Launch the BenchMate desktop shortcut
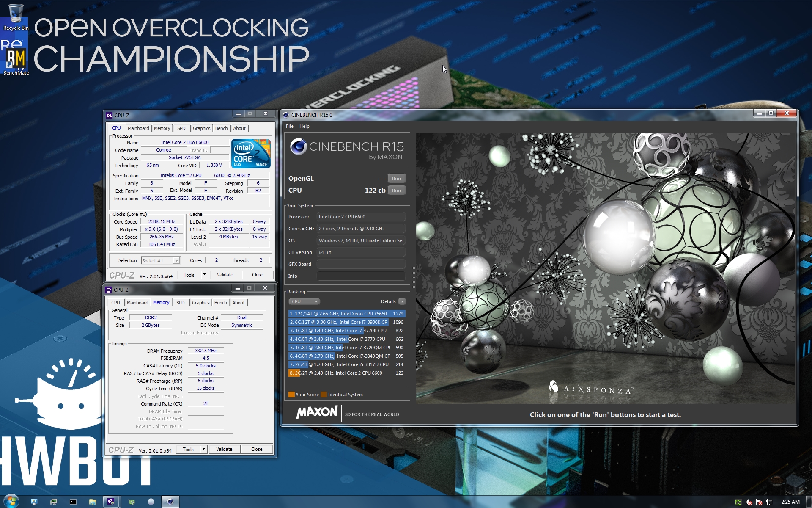The image size is (812, 508). click(x=16, y=61)
